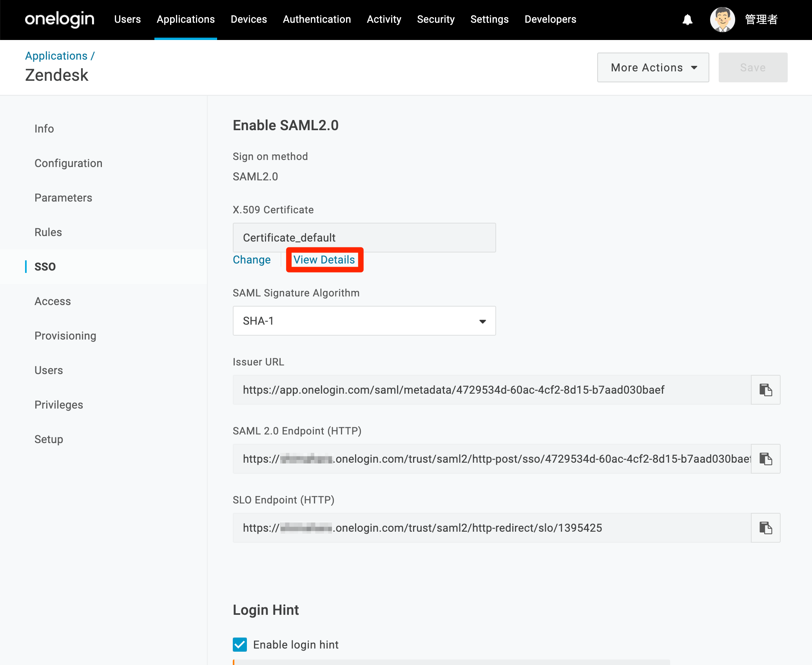Screen dimensions: 812x665
Task: Select the SSO sidebar tab
Action: (45, 267)
